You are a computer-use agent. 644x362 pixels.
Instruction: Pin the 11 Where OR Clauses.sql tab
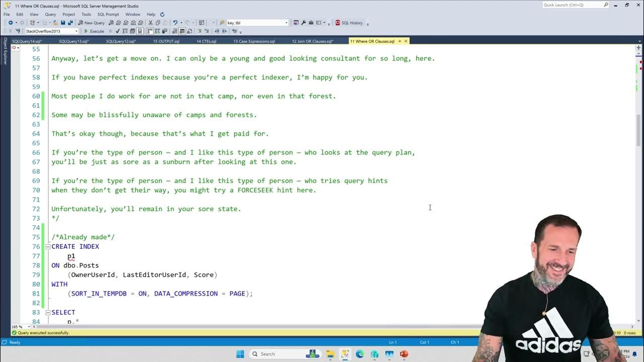(399, 41)
